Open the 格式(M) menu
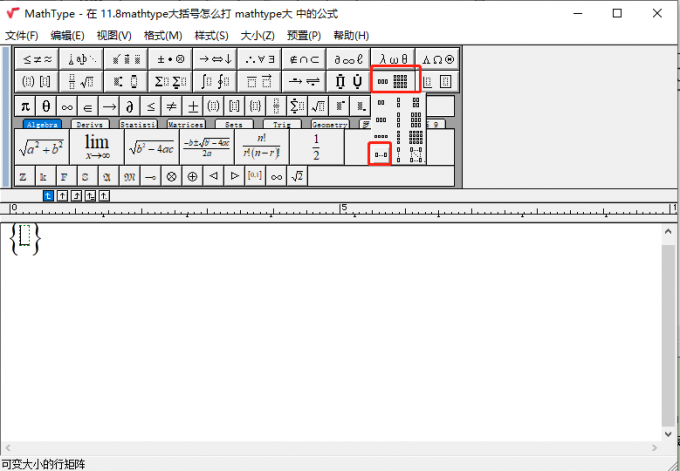This screenshot has width=680, height=471. click(x=163, y=36)
